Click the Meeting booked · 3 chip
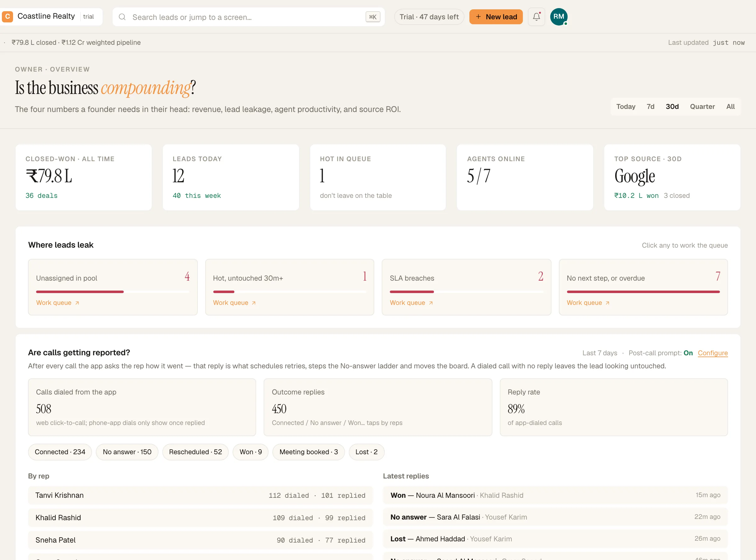Image resolution: width=756 pixels, height=560 pixels. (x=309, y=452)
